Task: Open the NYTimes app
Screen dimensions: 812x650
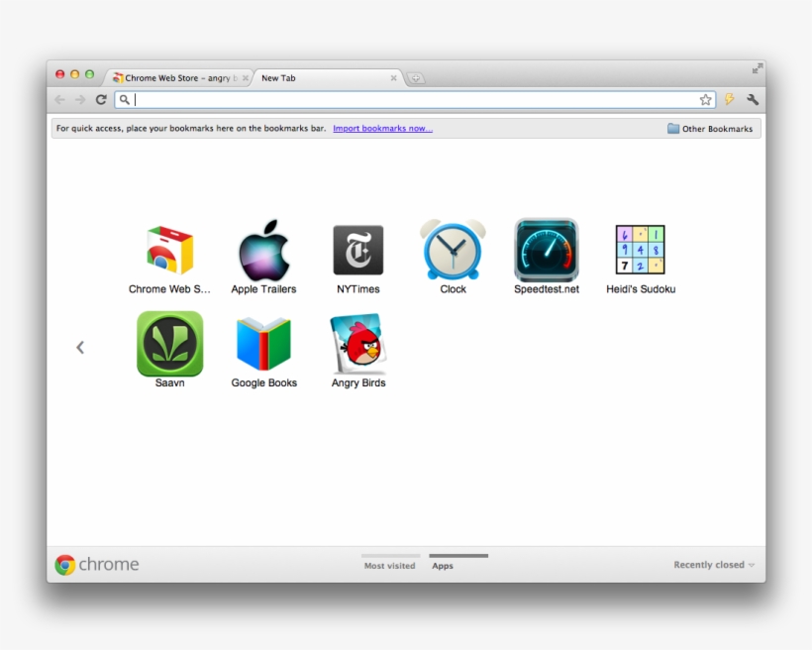Action: pos(357,251)
